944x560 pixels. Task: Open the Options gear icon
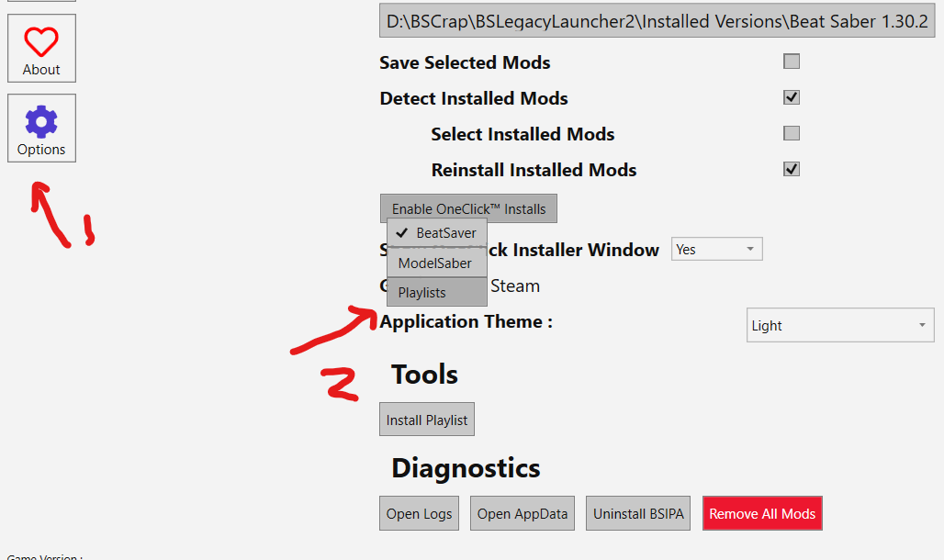pyautogui.click(x=41, y=121)
